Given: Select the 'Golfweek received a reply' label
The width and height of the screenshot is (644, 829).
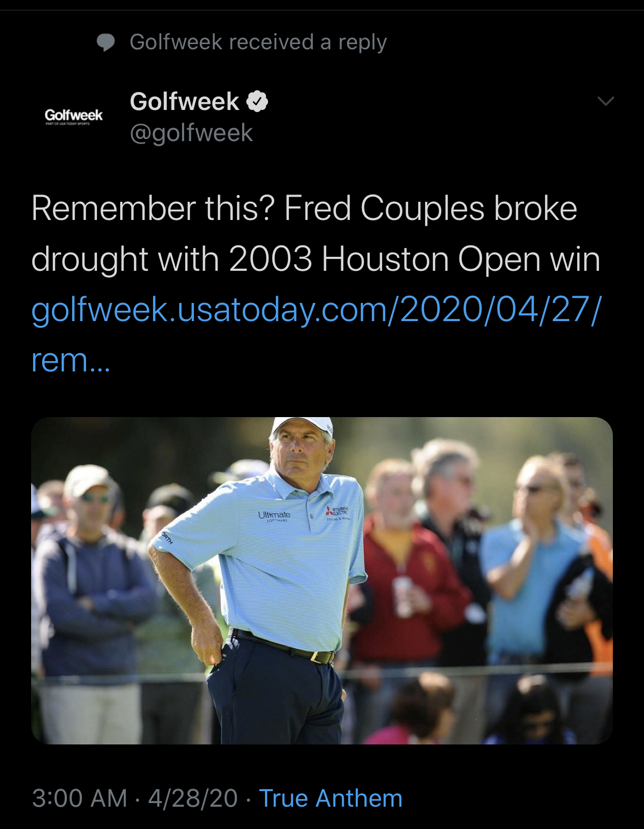Looking at the screenshot, I should tap(258, 42).
